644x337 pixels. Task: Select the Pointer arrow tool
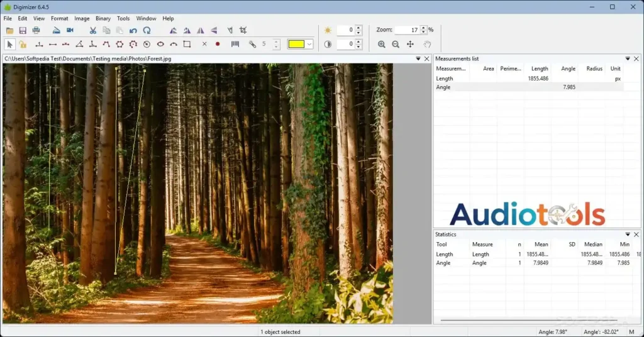tap(9, 44)
